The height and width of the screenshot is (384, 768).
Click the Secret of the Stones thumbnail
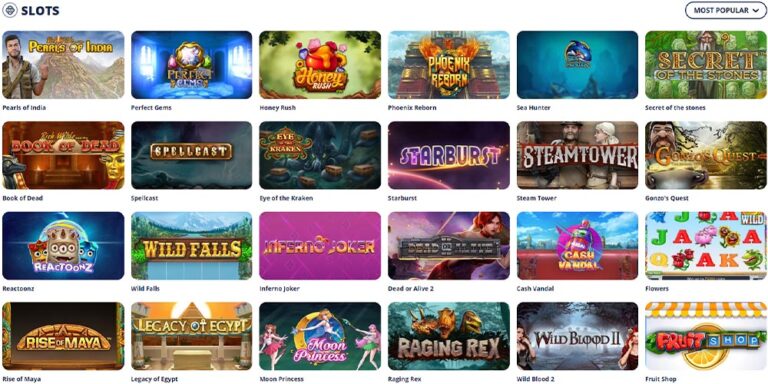[706, 65]
